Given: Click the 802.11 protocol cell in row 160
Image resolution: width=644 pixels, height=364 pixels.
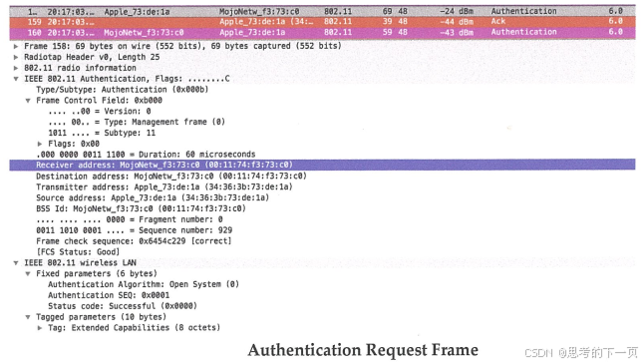Looking at the screenshot, I should [x=338, y=33].
